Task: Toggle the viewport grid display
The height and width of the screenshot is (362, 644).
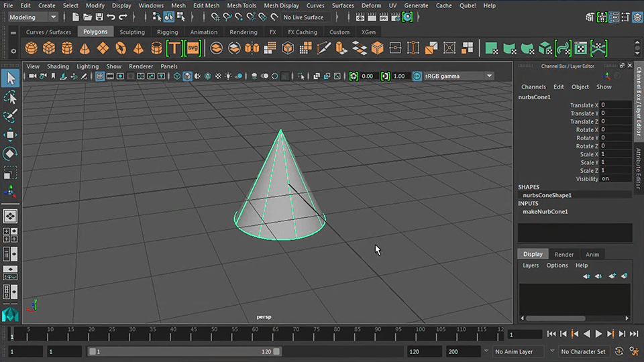Action: pyautogui.click(x=100, y=76)
